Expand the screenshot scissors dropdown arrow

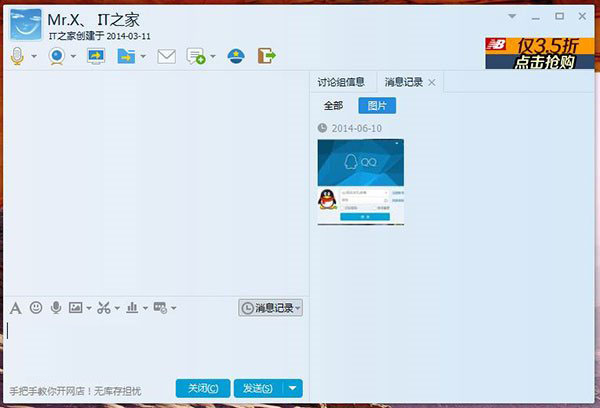click(117, 308)
